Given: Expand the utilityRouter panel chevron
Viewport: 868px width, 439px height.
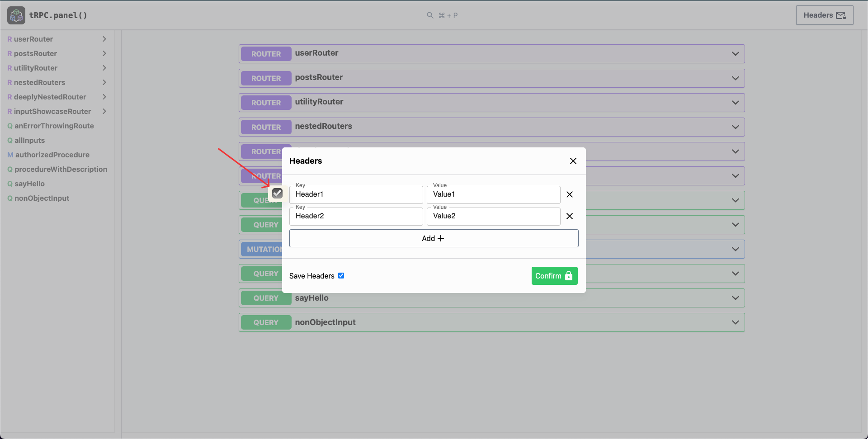Looking at the screenshot, I should coord(736,103).
